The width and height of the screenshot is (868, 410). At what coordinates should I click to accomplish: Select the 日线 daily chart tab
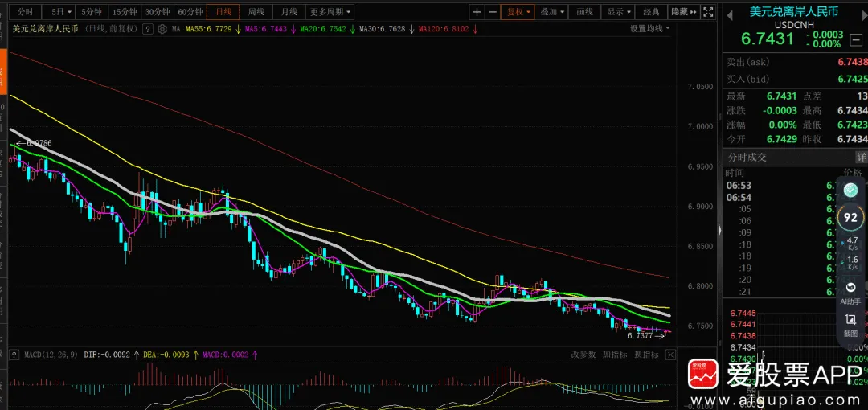click(223, 11)
